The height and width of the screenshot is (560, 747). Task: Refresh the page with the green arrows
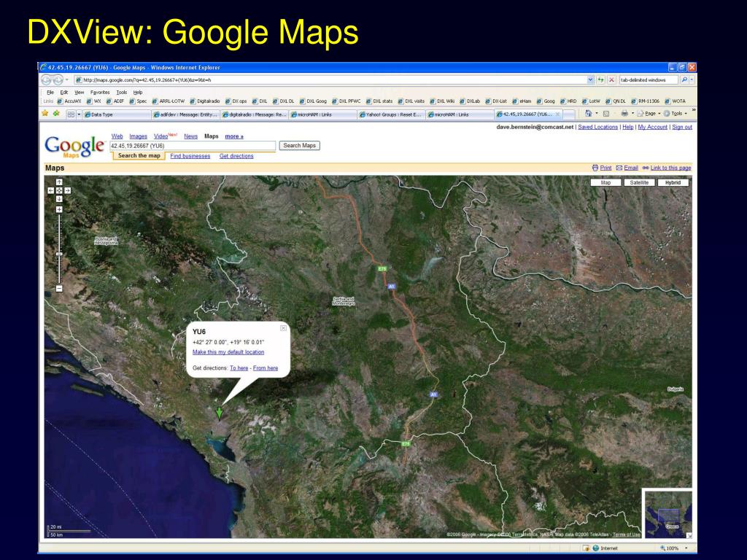(601, 80)
